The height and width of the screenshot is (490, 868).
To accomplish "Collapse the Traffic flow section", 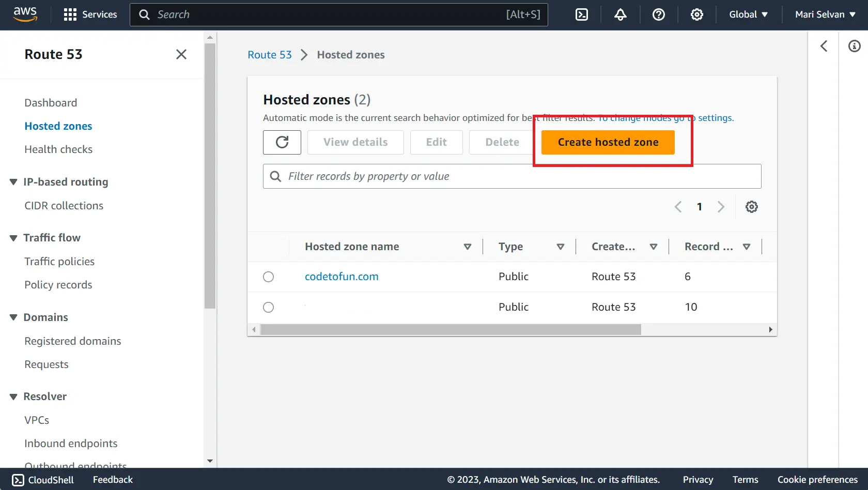I will click(13, 238).
